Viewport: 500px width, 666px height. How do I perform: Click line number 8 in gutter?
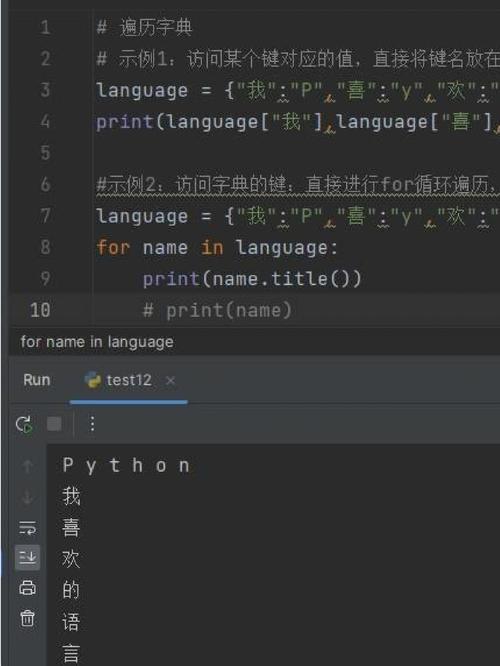pos(45,247)
